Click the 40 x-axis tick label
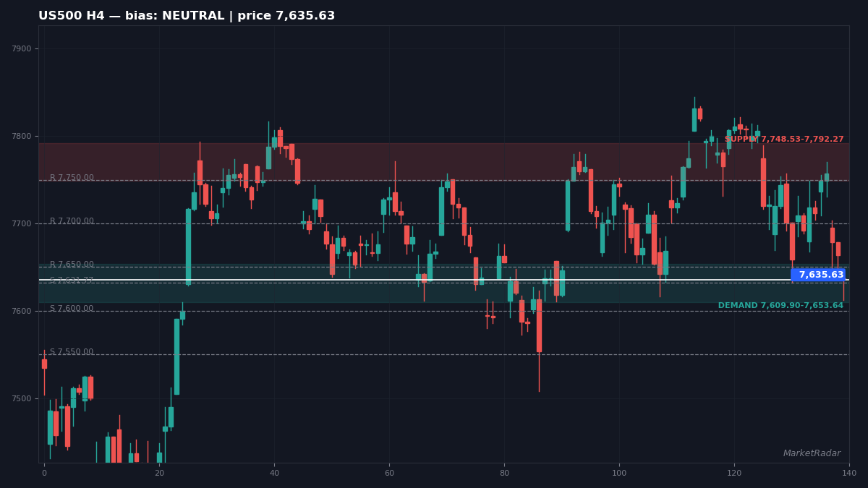The height and width of the screenshot is (488, 868). 274,474
